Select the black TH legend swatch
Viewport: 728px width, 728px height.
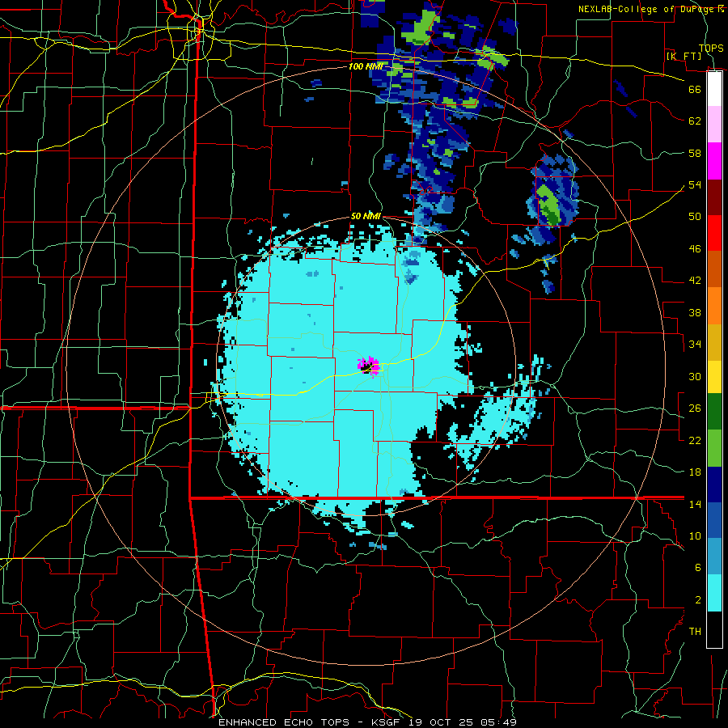coord(714,629)
